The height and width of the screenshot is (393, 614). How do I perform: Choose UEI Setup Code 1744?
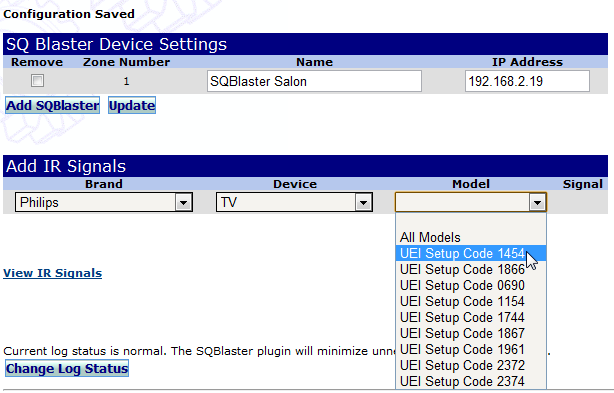[471, 317]
